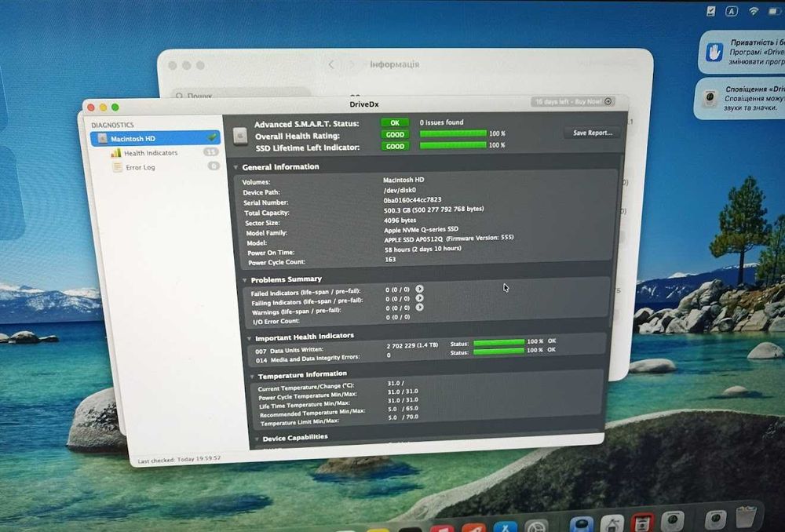The height and width of the screenshot is (532, 785).
Task: Click the green OK badge for S.M.A.R.T. Status
Action: pyautogui.click(x=395, y=122)
